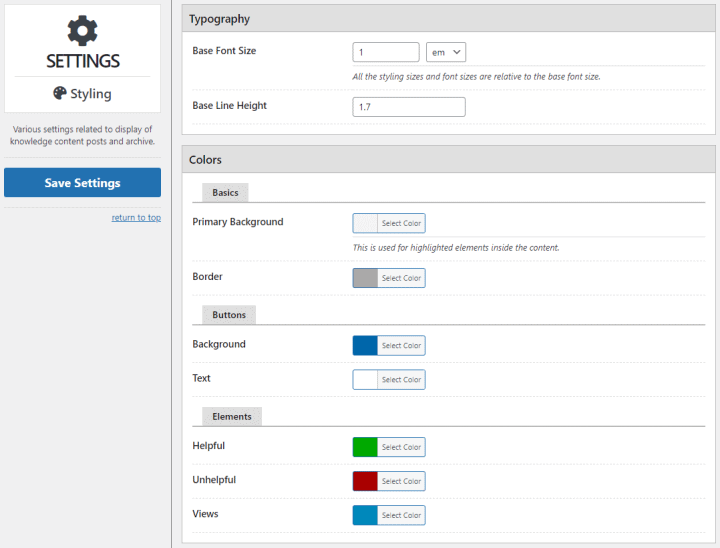Click the Helpful green color swatch

click(365, 447)
